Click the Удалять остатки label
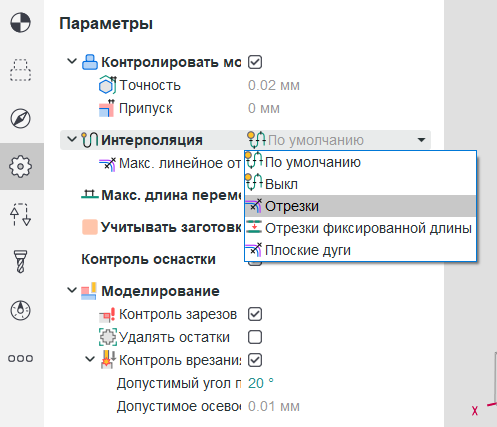Screen dimensions: 497x427 click(x=174, y=337)
